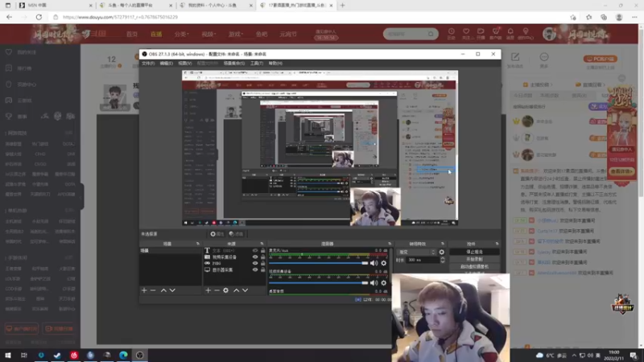Click the Douyu search magnifier icon
Image resolution: width=644 pixels, height=362 pixels.
point(431,34)
